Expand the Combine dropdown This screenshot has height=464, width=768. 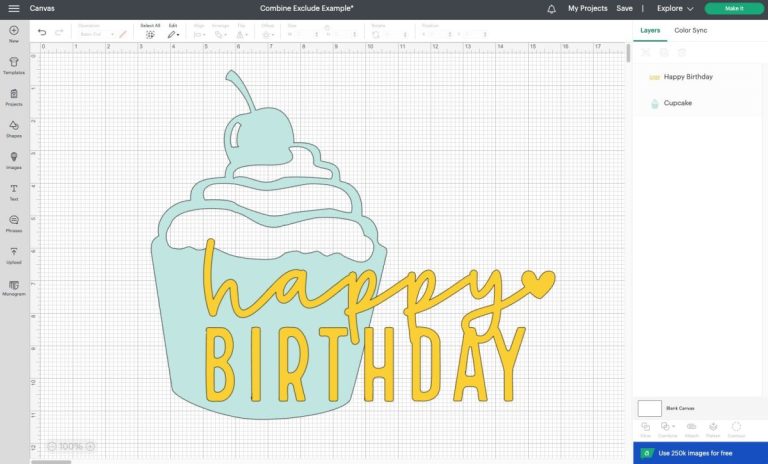pos(667,428)
